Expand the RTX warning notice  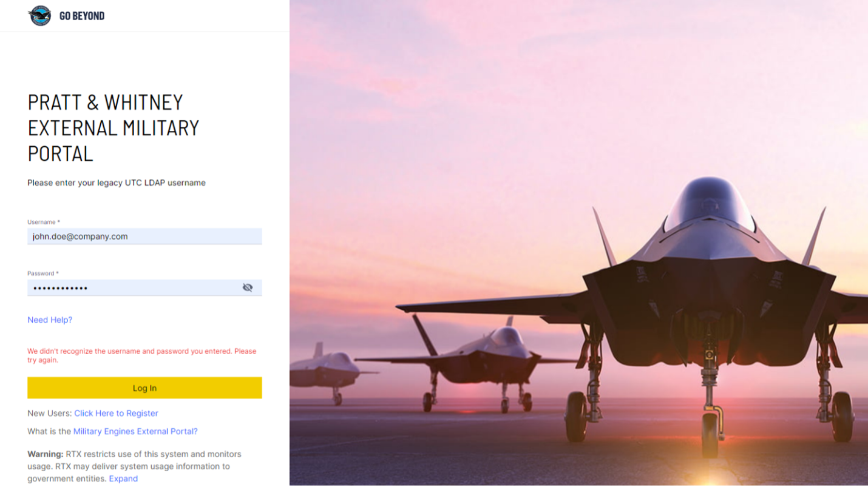tap(123, 479)
